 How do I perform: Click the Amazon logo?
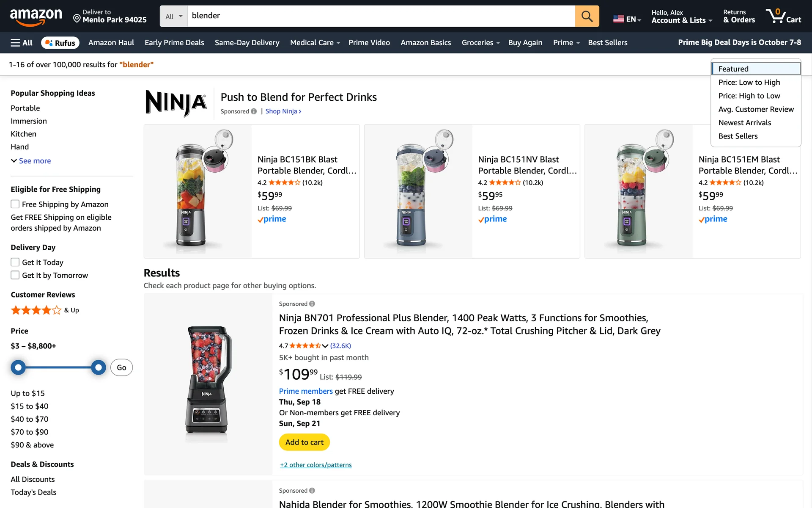[36, 16]
